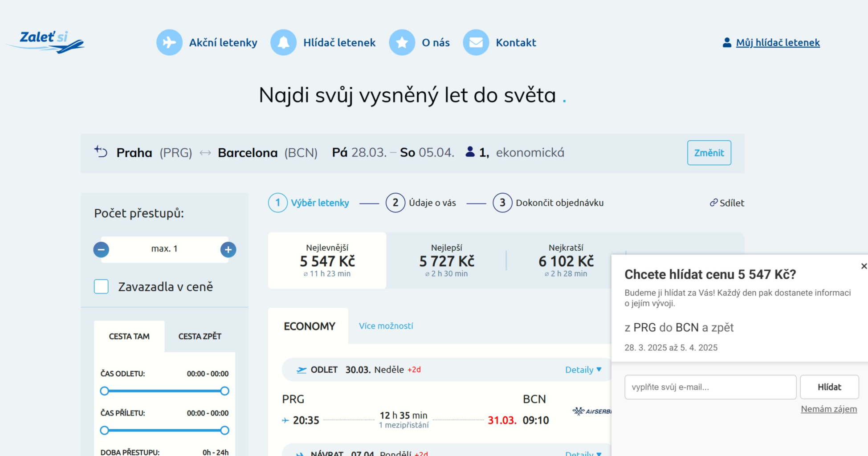The height and width of the screenshot is (456, 868).
Task: Open the Více možností options
Action: click(x=386, y=326)
